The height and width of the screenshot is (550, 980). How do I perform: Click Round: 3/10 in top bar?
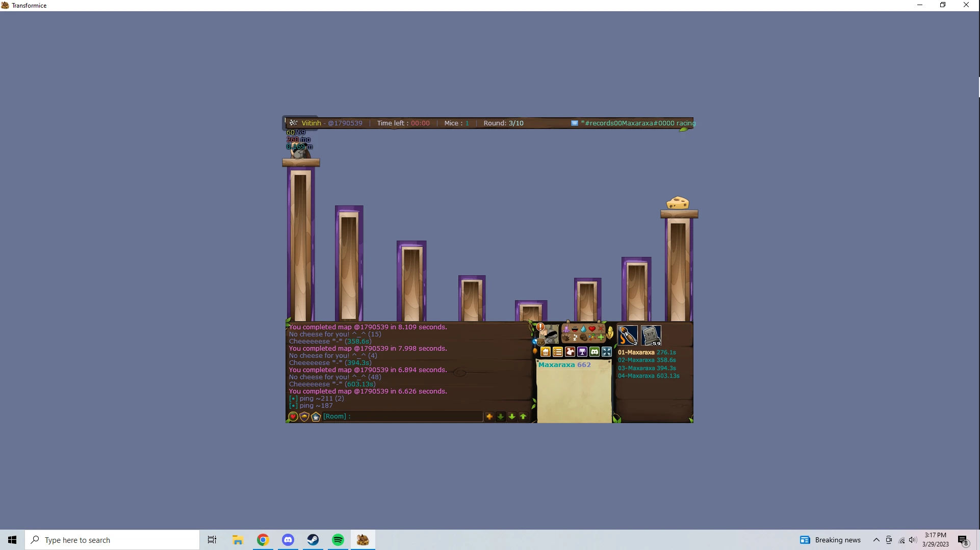click(503, 123)
